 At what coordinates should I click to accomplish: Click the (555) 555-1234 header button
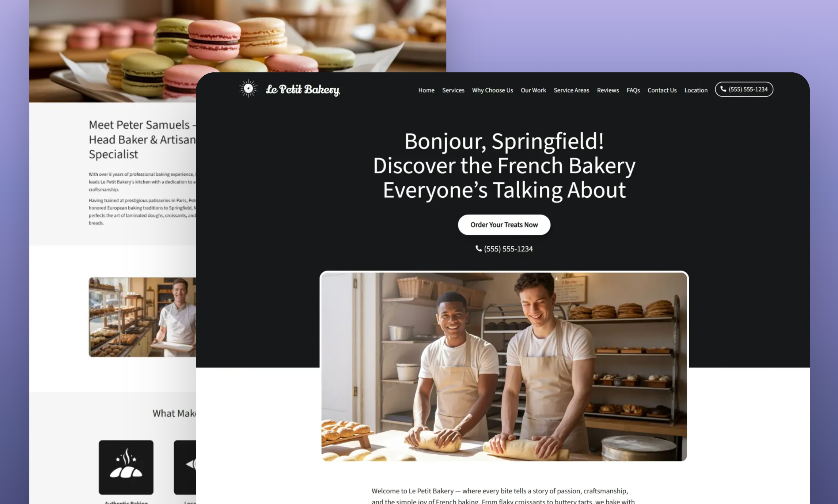coord(744,89)
